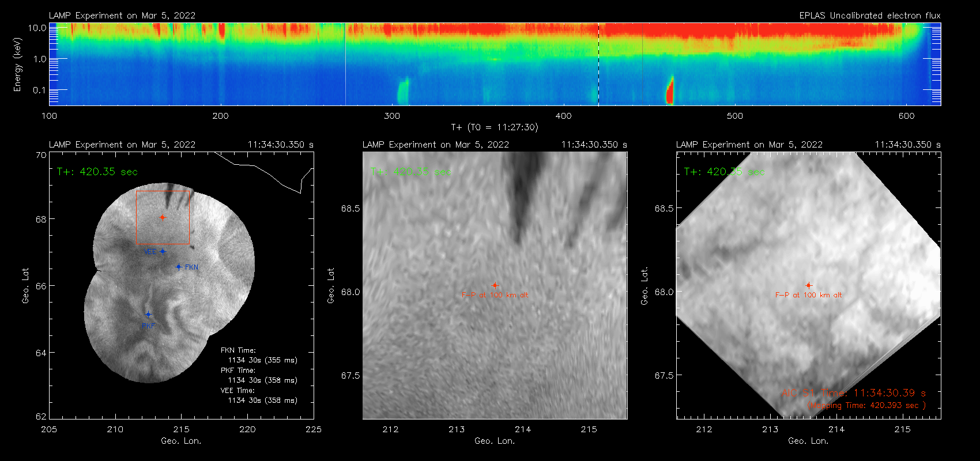The width and height of the screenshot is (980, 461).
Task: Click the dashed time marker in the spectrogram
Action: coord(598,64)
